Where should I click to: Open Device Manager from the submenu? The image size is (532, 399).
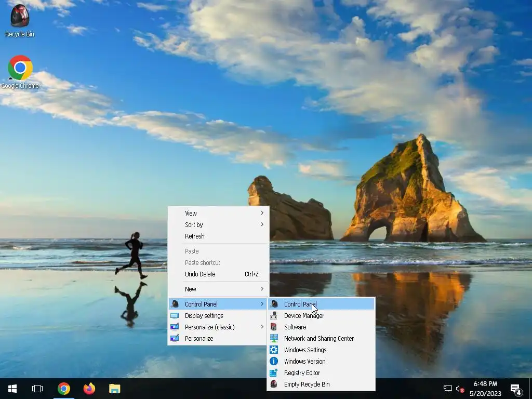(x=321, y=315)
